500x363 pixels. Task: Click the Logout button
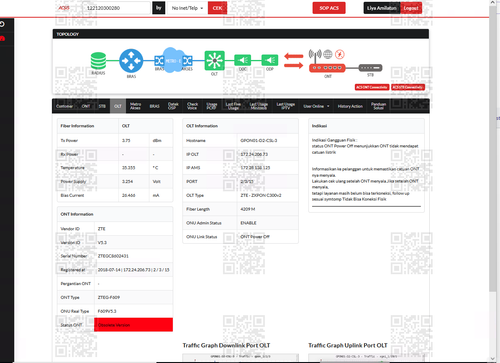pyautogui.click(x=411, y=8)
